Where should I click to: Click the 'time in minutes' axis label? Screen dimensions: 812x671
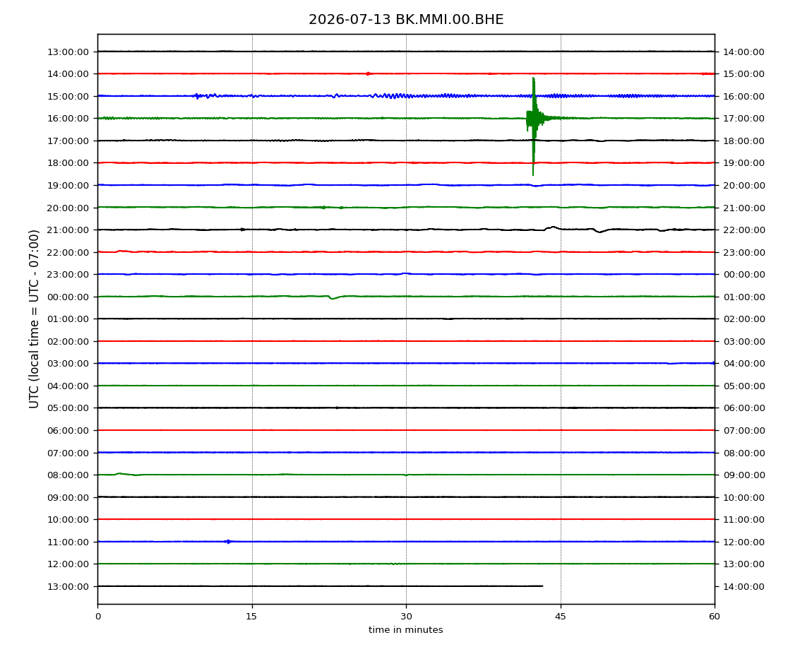(406, 630)
